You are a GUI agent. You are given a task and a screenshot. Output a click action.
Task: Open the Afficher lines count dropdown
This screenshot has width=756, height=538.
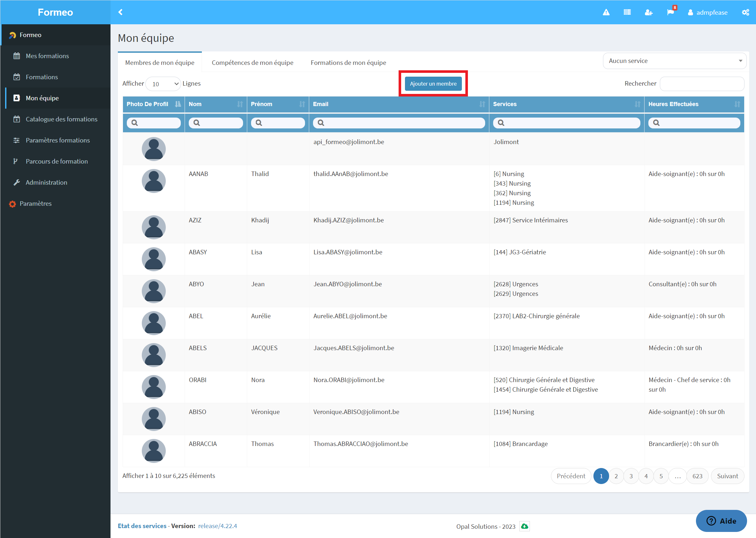(163, 84)
